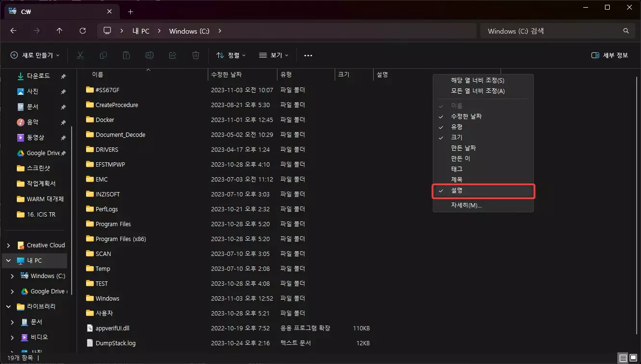Expand Windows (C:) tree node
The width and height of the screenshot is (641, 364).
[12, 276]
